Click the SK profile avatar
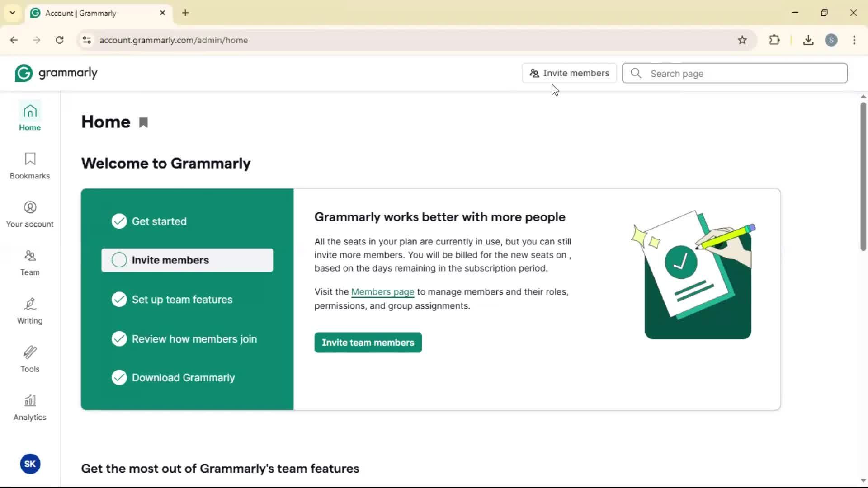 [x=30, y=464]
